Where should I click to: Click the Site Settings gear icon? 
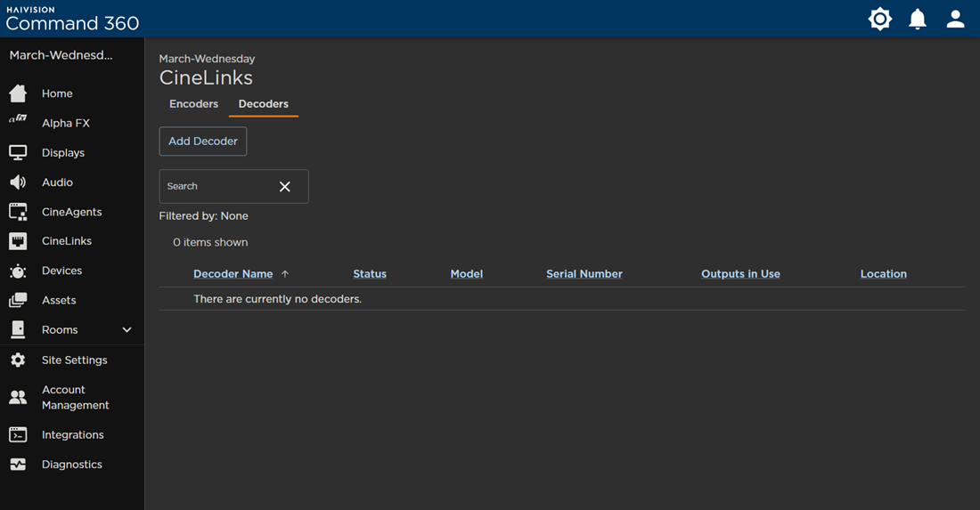[x=18, y=360]
